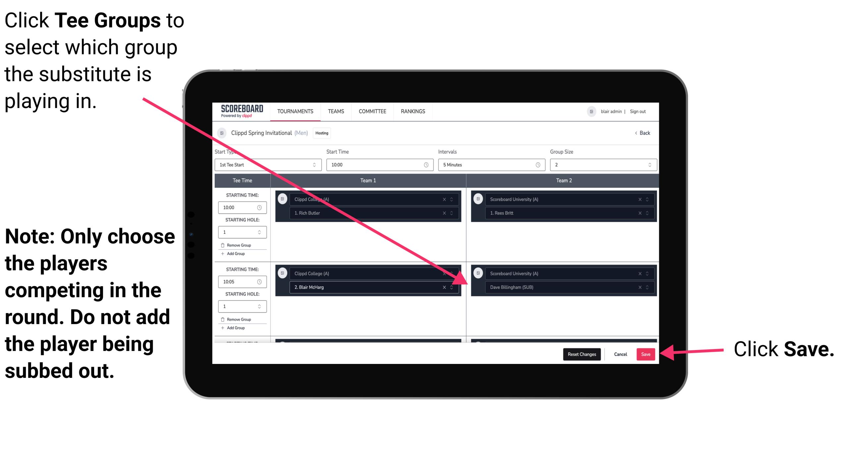Click the Reset Changes button
Viewport: 868px width, 467px height.
pyautogui.click(x=580, y=354)
